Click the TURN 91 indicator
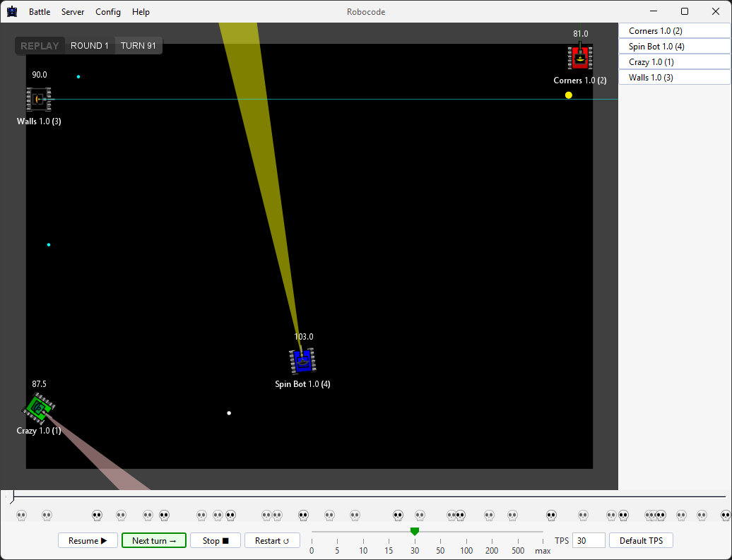This screenshot has width=732, height=560. click(x=138, y=46)
